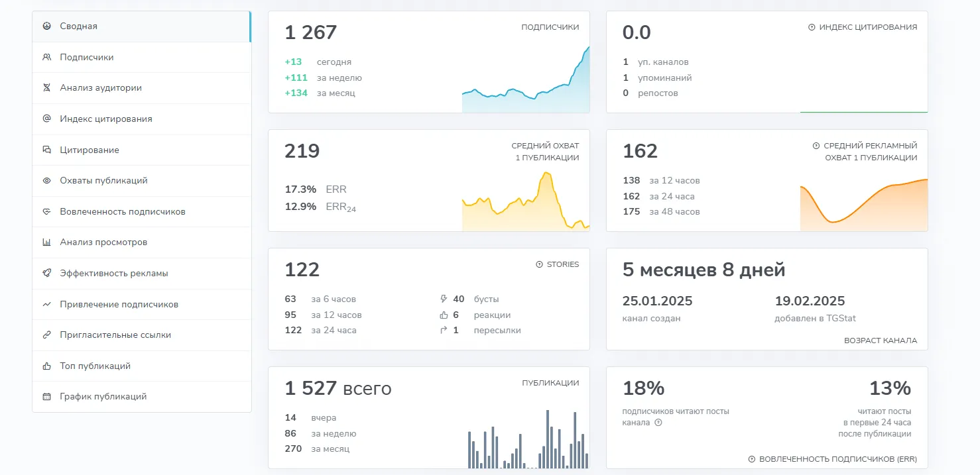The height and width of the screenshot is (475, 980).
Task: Click the calendar icon for График публикаций
Action: 46,397
